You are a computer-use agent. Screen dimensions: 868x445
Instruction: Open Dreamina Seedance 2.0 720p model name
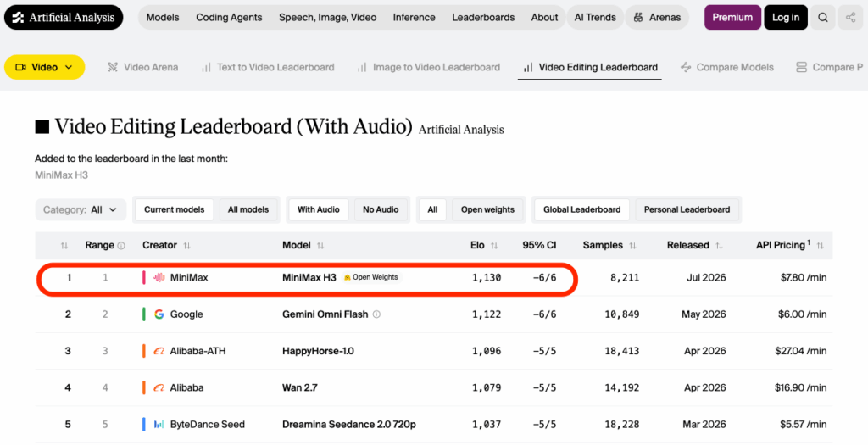(x=349, y=424)
